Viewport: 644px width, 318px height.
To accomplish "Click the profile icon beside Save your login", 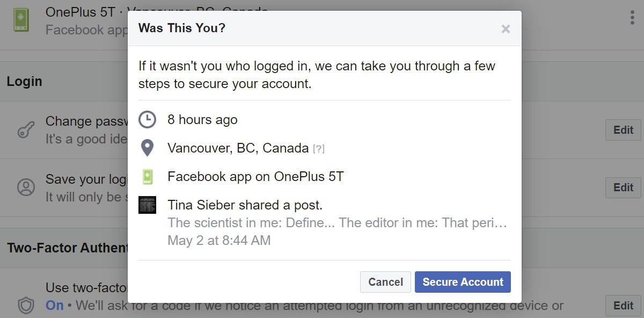I will coord(26,187).
